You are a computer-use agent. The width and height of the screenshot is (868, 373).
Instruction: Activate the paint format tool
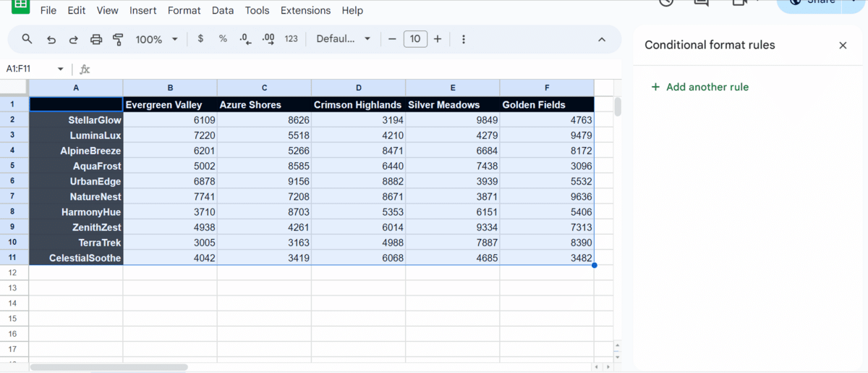(x=118, y=39)
